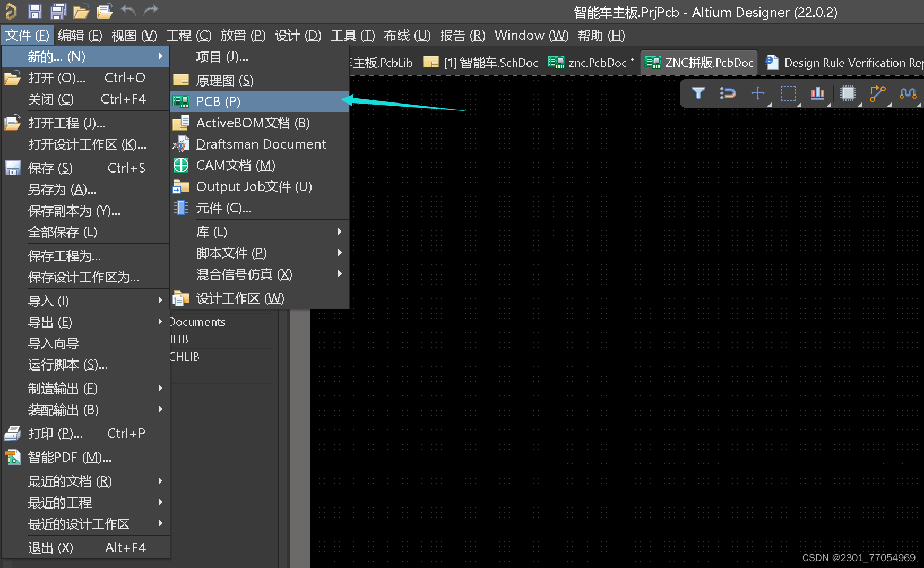Viewport: 924px width, 568px height.
Task: Choose 打开工程 (J)... menu entry
Action: (86, 123)
